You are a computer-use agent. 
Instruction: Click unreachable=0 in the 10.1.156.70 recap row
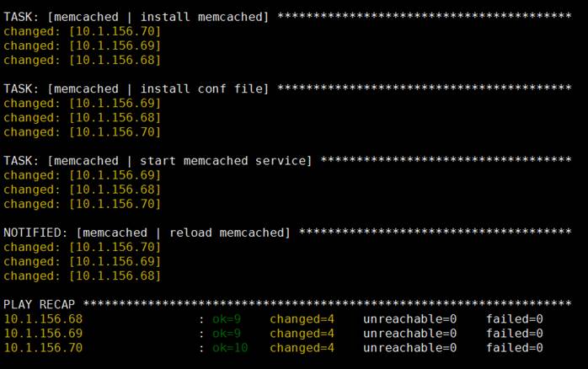click(x=410, y=348)
